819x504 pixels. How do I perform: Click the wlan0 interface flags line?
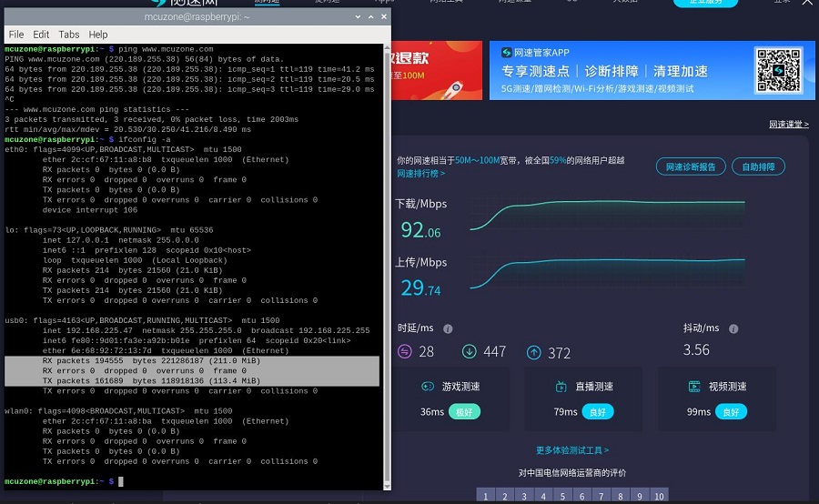pos(118,411)
